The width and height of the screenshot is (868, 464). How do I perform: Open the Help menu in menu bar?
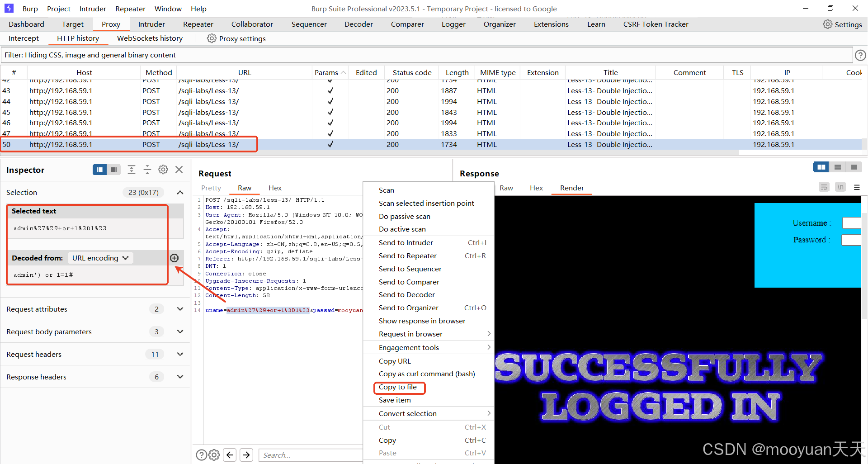click(198, 9)
